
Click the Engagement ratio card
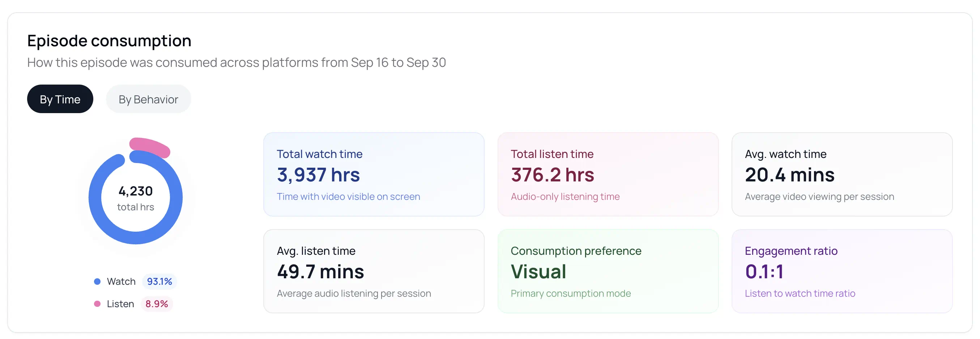coord(841,271)
